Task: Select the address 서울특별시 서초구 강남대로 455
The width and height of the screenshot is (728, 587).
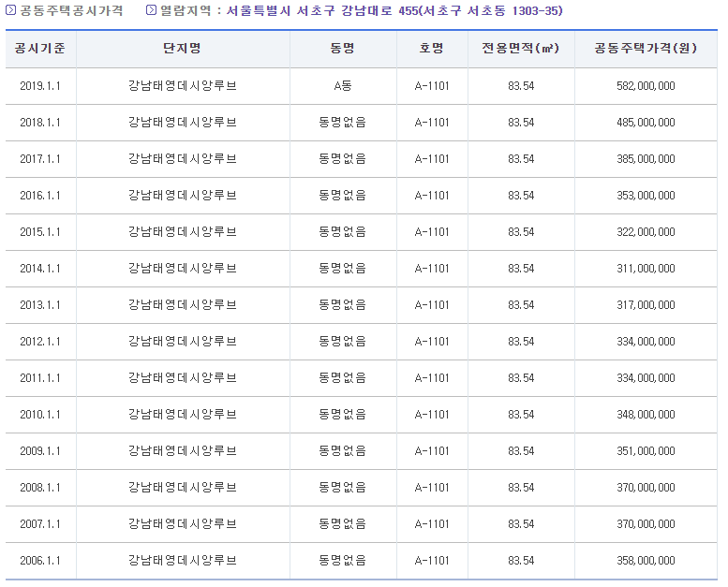Action: click(x=394, y=10)
